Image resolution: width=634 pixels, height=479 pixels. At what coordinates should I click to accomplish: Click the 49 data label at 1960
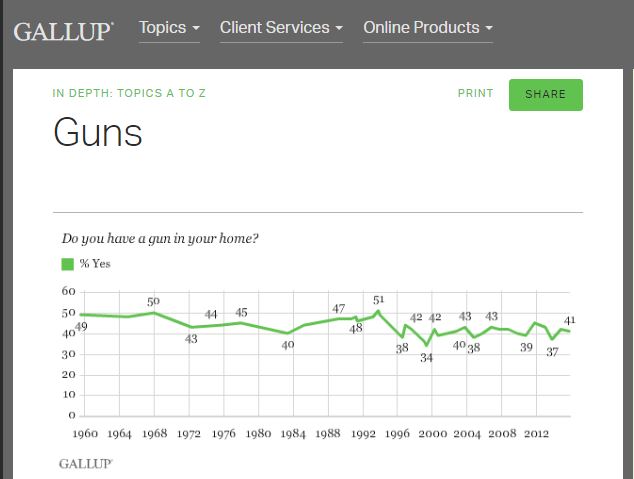point(81,327)
